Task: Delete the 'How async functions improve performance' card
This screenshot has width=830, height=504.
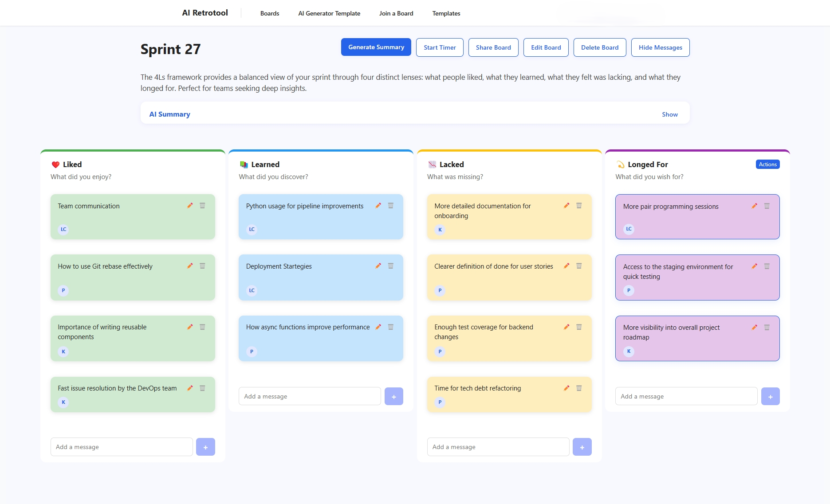Action: click(x=391, y=327)
